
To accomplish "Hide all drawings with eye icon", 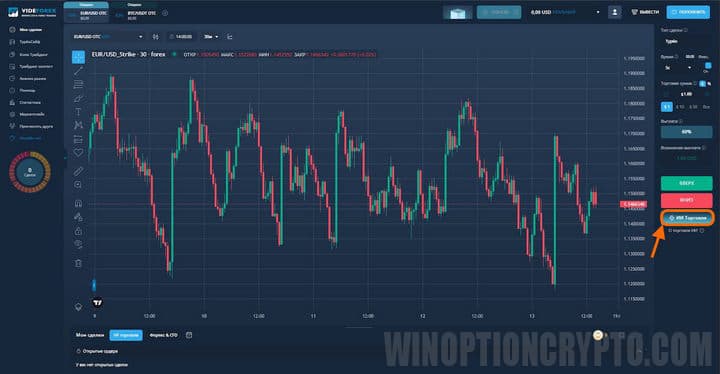I will (79, 244).
